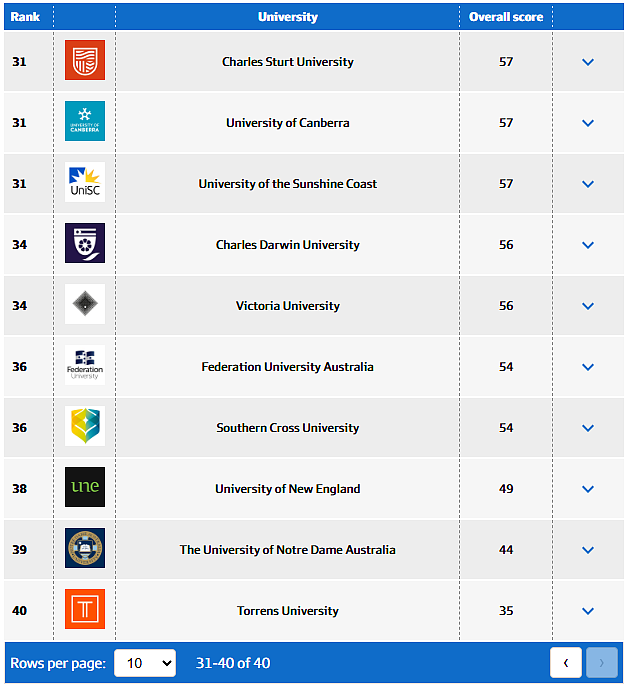Click the Federation University logo
The image size is (625, 685).
tap(85, 365)
